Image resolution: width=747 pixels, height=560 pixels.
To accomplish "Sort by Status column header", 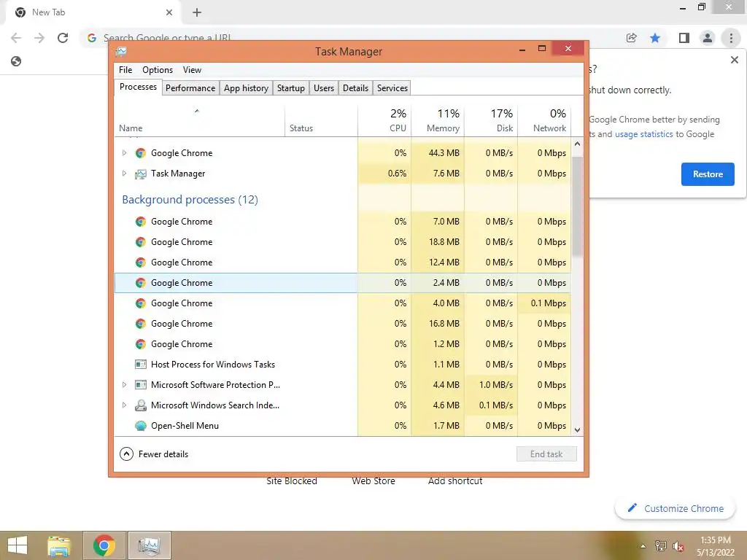I will pyautogui.click(x=321, y=121).
